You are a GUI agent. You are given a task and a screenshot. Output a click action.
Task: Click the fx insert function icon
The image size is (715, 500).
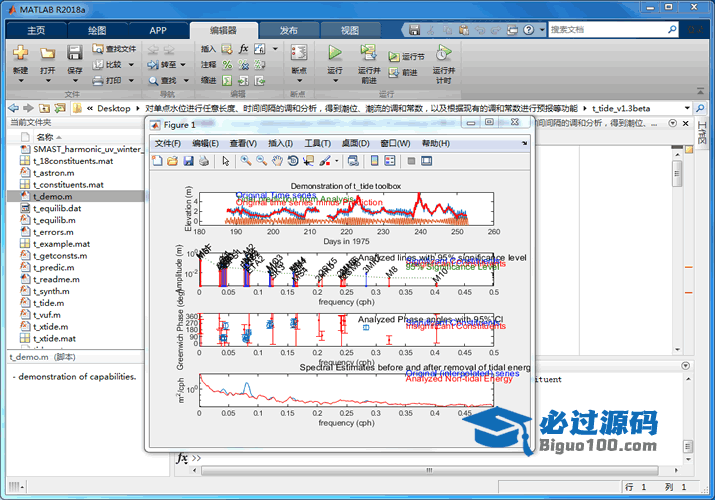pos(244,49)
